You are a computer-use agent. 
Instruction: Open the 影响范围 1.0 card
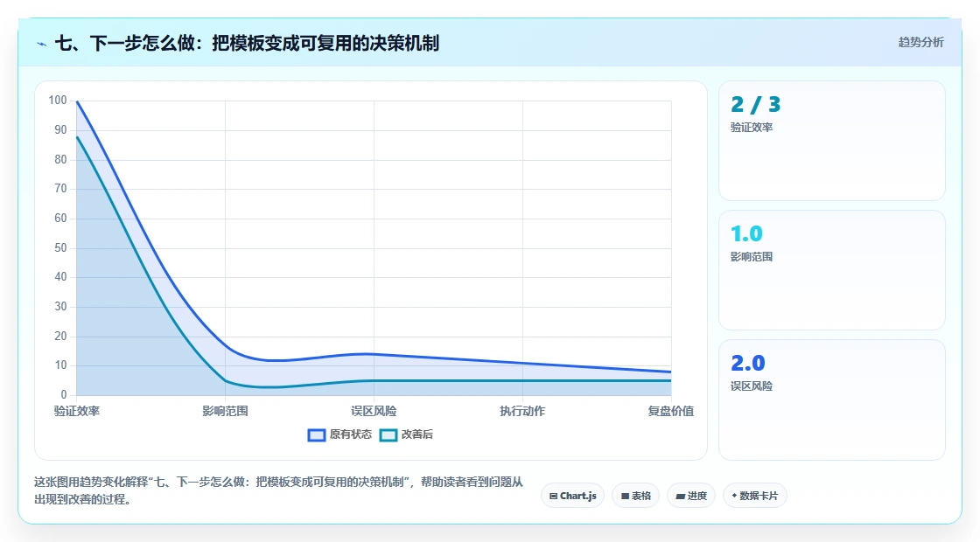tap(832, 270)
